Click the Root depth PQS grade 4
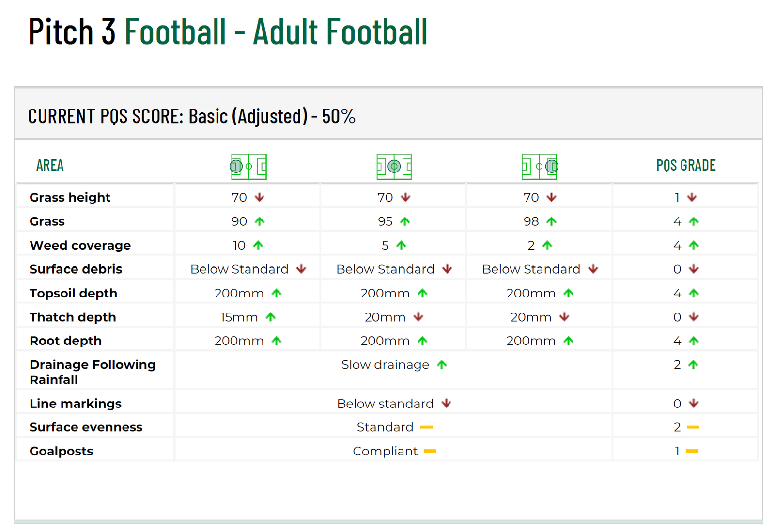This screenshot has height=532, width=775. tap(677, 341)
